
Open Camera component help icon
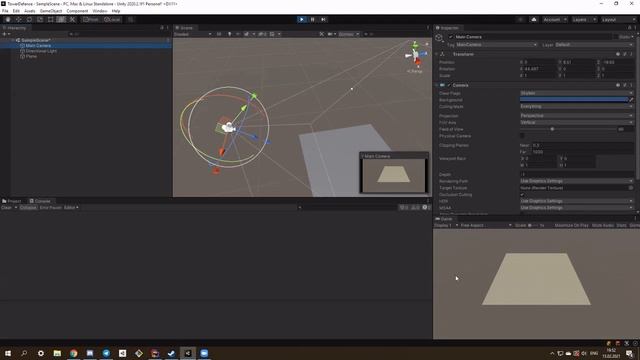click(x=618, y=85)
